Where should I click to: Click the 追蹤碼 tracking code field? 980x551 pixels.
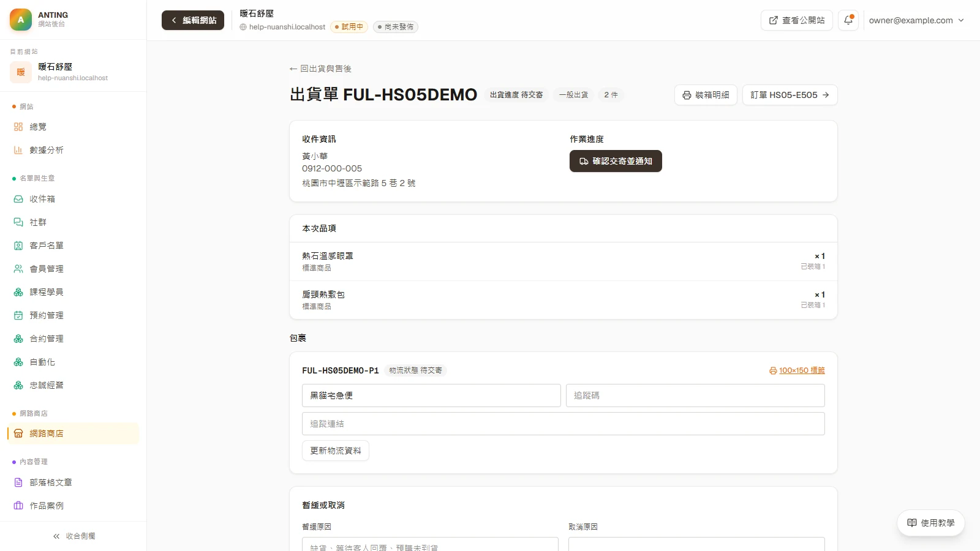point(695,395)
